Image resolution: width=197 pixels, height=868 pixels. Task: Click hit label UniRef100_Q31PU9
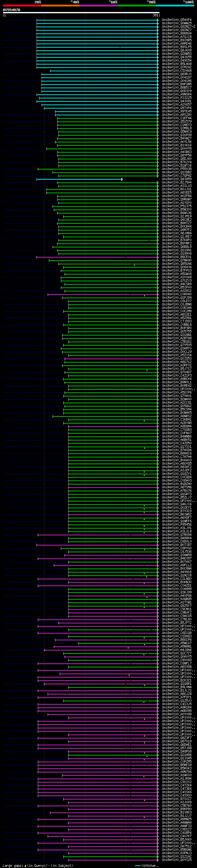[177, 135]
